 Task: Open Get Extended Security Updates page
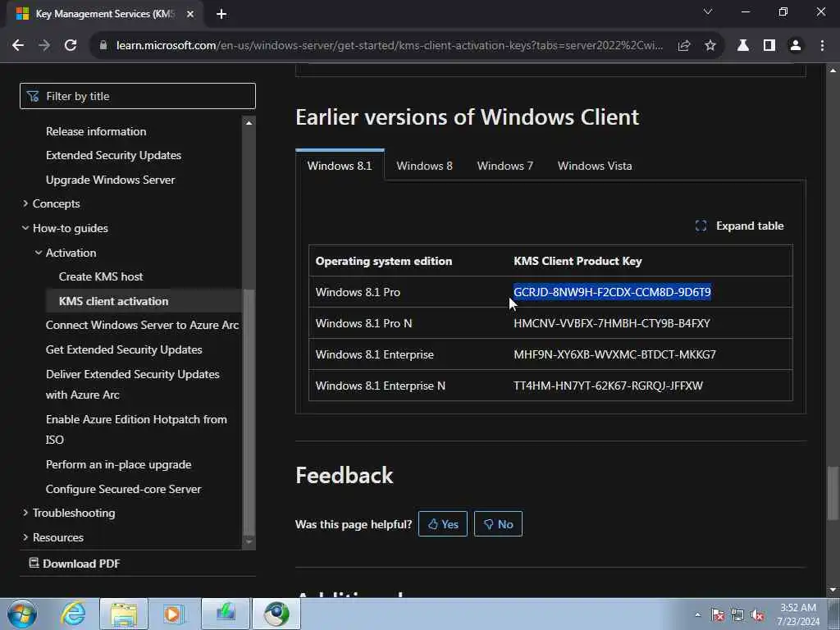[x=124, y=349]
